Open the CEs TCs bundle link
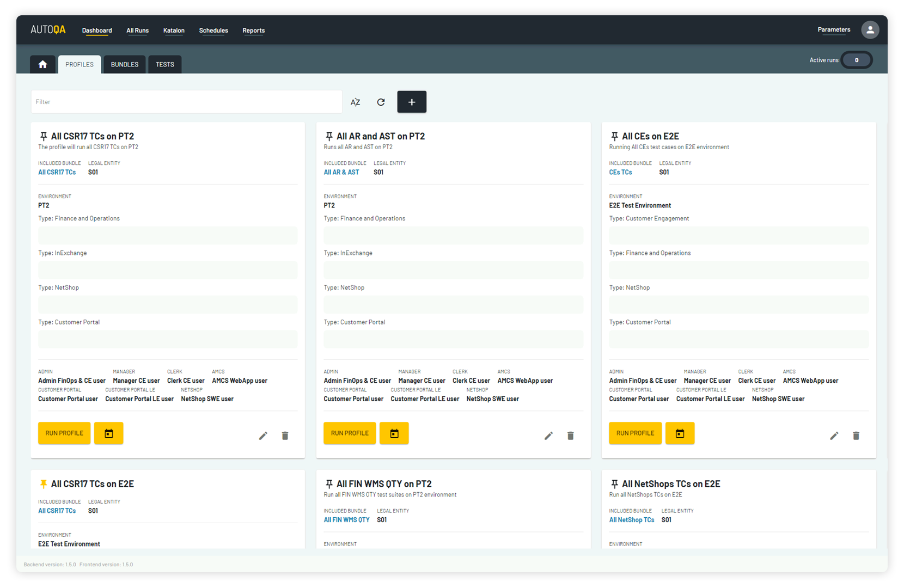904x588 pixels. click(620, 172)
